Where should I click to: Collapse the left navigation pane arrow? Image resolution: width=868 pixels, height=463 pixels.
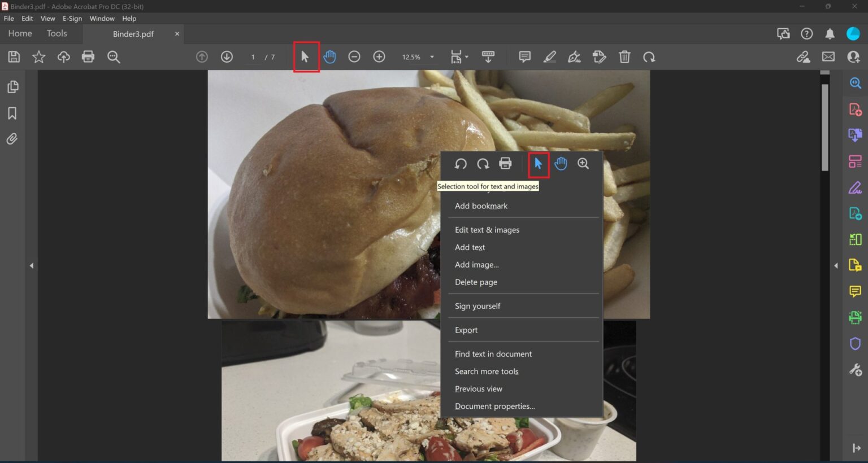point(32,265)
